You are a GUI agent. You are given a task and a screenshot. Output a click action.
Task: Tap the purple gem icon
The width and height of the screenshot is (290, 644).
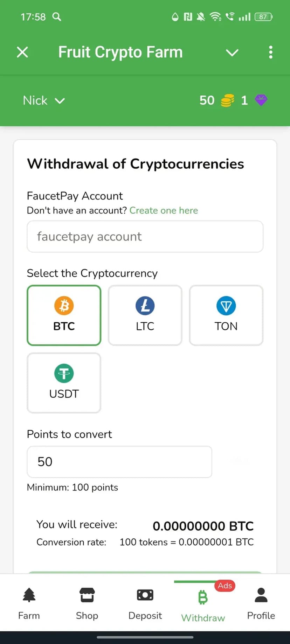261,100
